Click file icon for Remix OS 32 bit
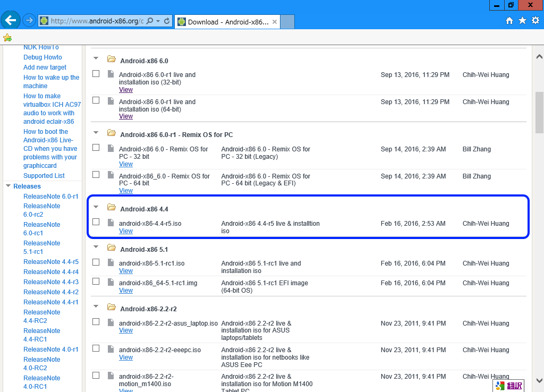This screenshot has width=544, height=392. coord(110,148)
